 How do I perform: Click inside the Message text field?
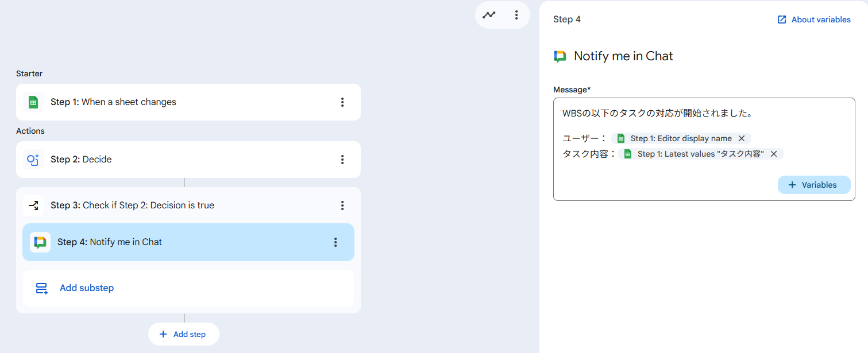coord(661,175)
